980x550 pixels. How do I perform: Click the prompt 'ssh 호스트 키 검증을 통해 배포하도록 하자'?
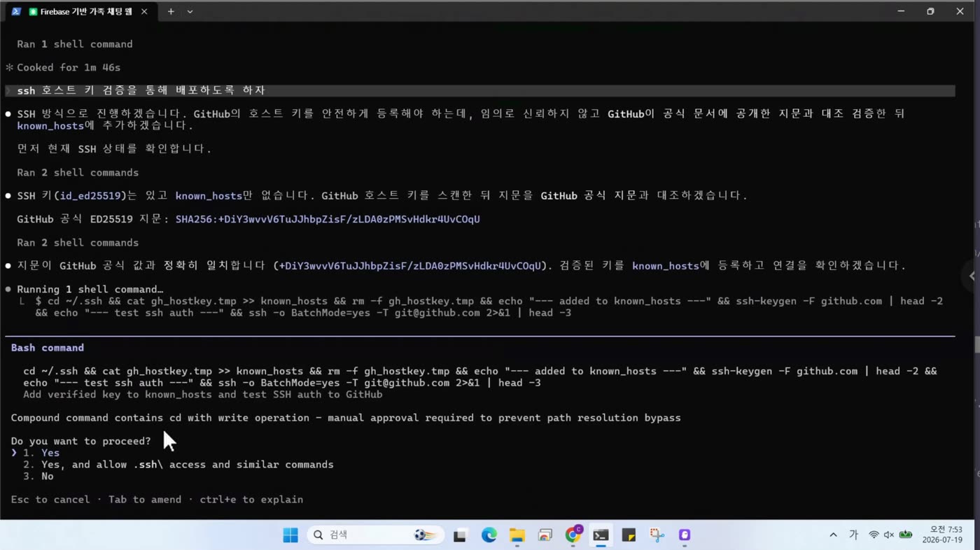141,90
